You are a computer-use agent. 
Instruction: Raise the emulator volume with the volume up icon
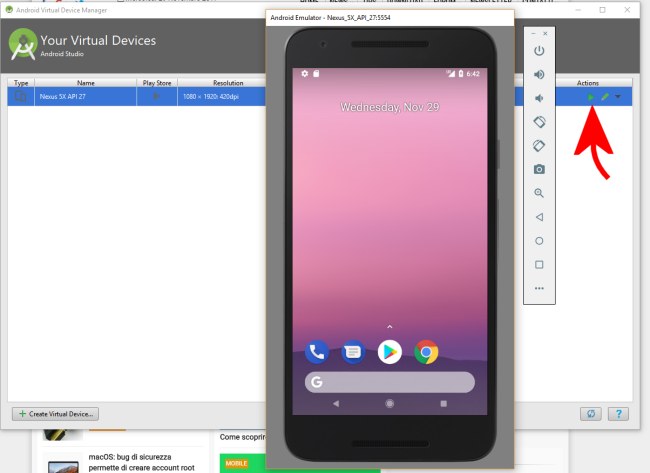(x=539, y=74)
